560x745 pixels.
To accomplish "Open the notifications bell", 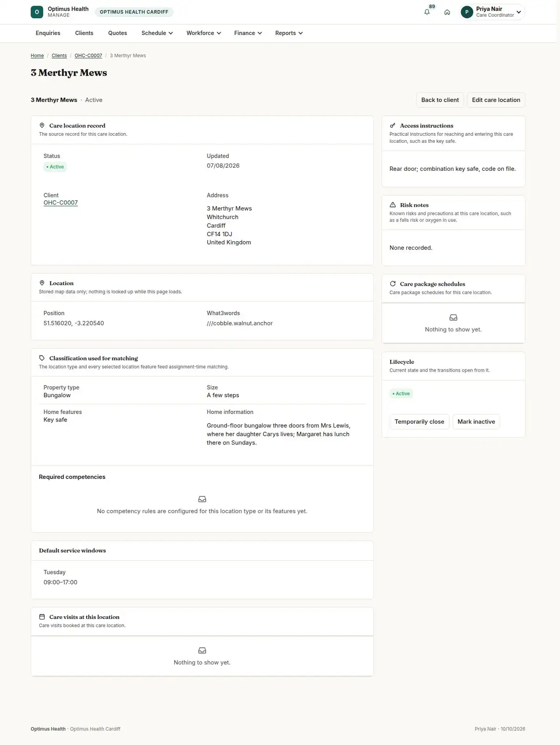I will (427, 12).
